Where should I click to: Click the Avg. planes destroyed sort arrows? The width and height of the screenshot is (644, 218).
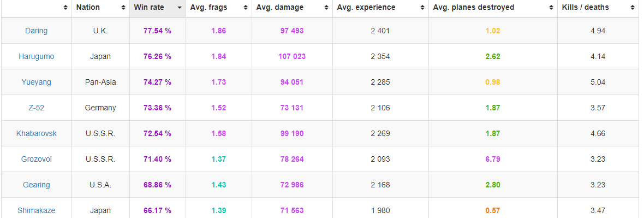point(551,8)
